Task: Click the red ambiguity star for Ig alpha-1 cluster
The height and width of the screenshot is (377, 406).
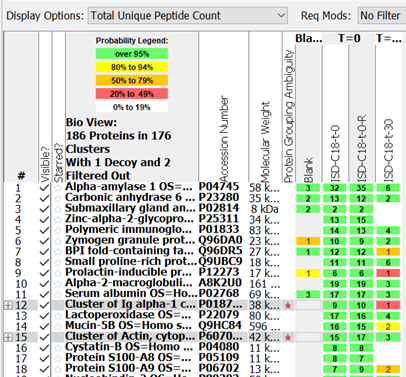Action: click(x=288, y=305)
